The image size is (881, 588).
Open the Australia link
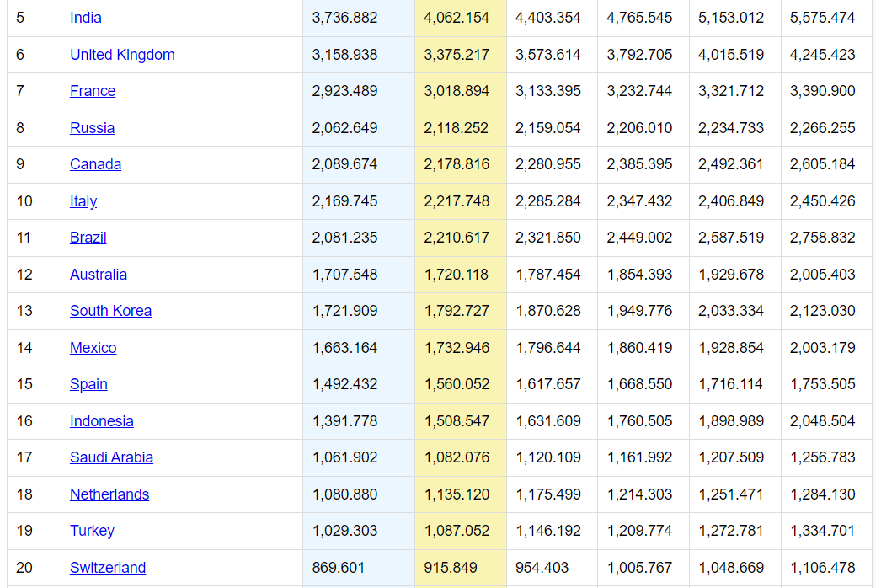coord(99,275)
